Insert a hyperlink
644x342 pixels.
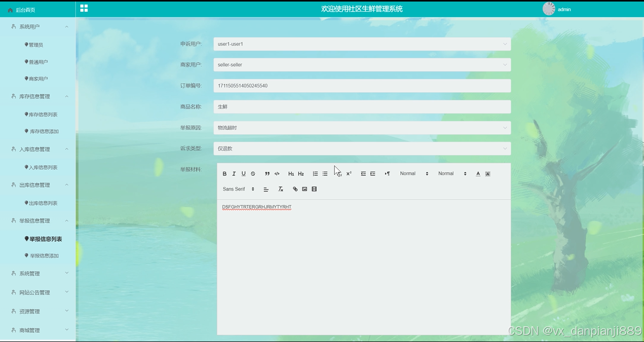coord(295,189)
